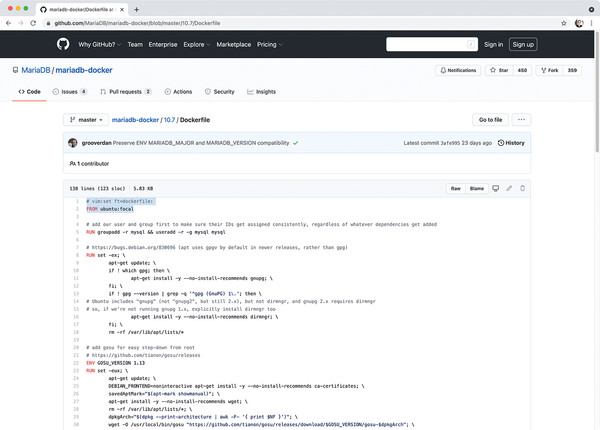
Task: Click the Sign up button
Action: pos(523,44)
